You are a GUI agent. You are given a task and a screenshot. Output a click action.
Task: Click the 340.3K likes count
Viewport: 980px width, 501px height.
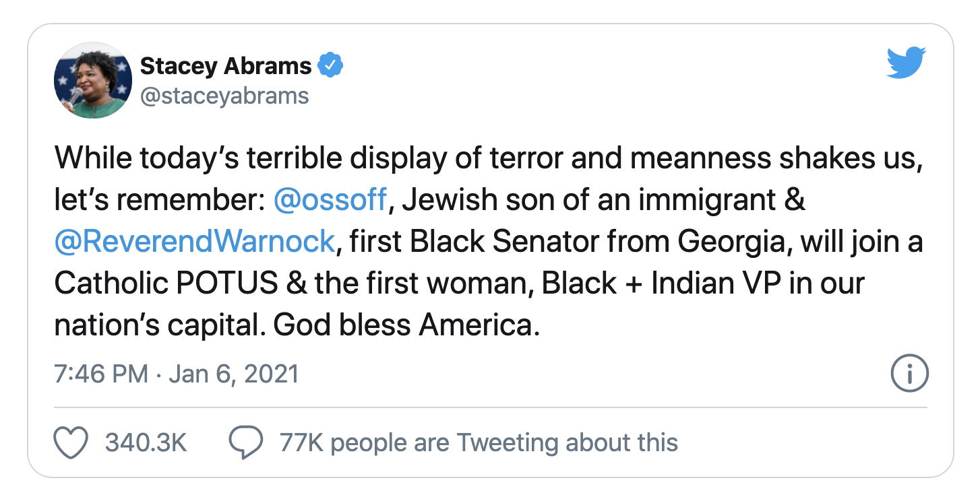pos(146,442)
